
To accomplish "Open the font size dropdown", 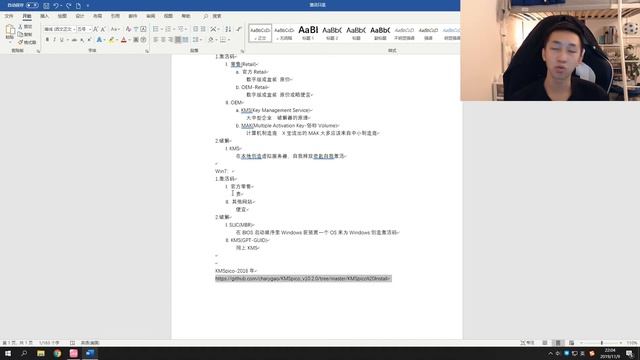I will [89, 29].
